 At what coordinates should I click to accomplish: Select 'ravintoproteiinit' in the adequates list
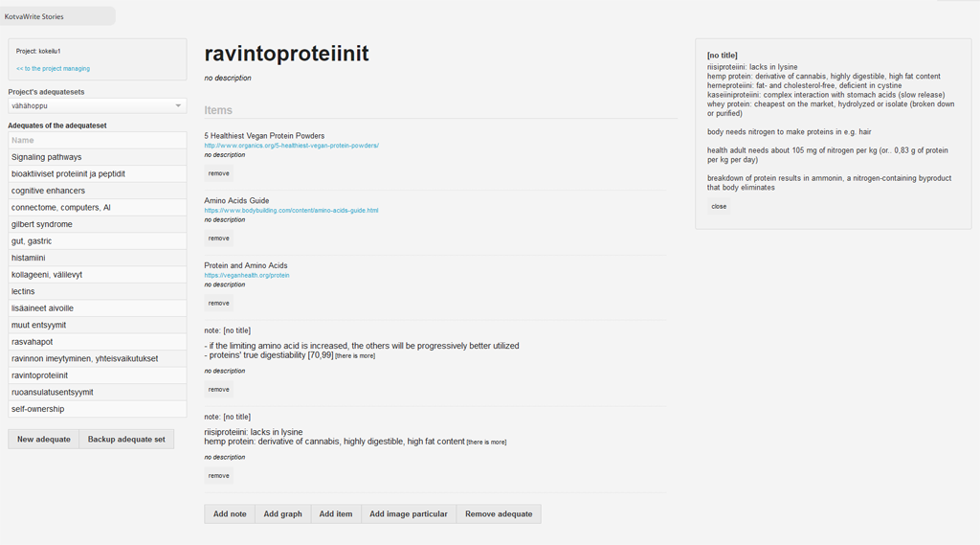click(x=97, y=375)
